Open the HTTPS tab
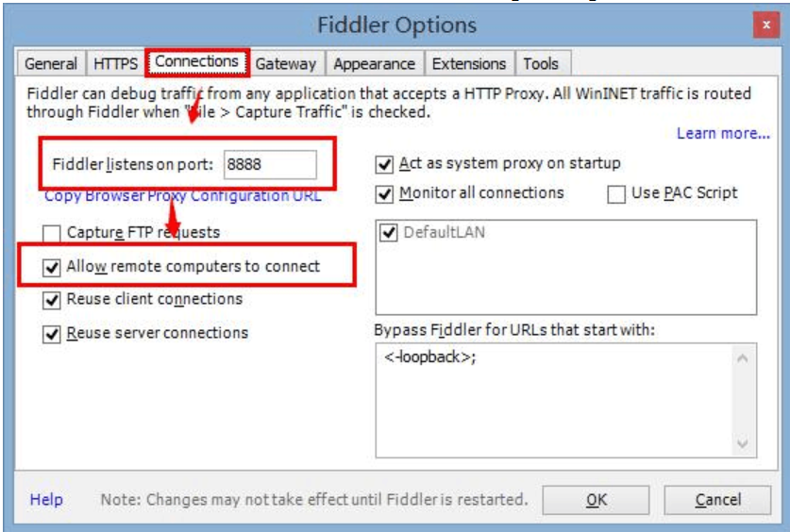The width and height of the screenshot is (790, 532). 115,64
